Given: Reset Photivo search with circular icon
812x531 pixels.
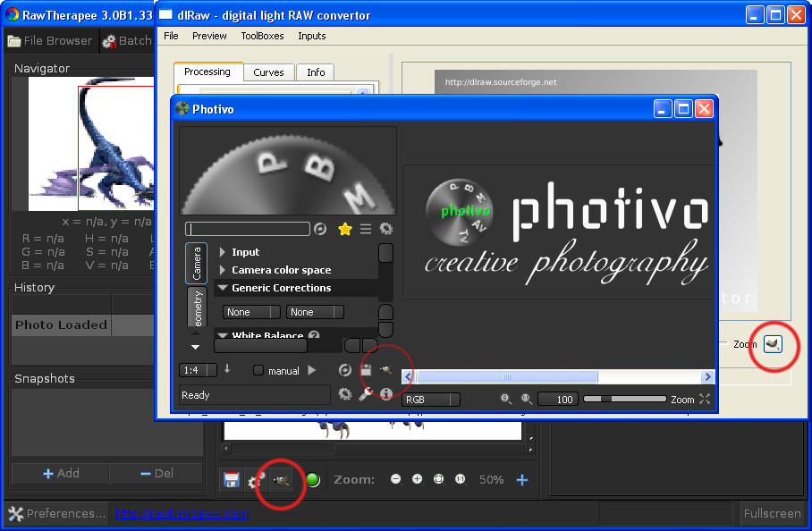Looking at the screenshot, I should (x=320, y=229).
